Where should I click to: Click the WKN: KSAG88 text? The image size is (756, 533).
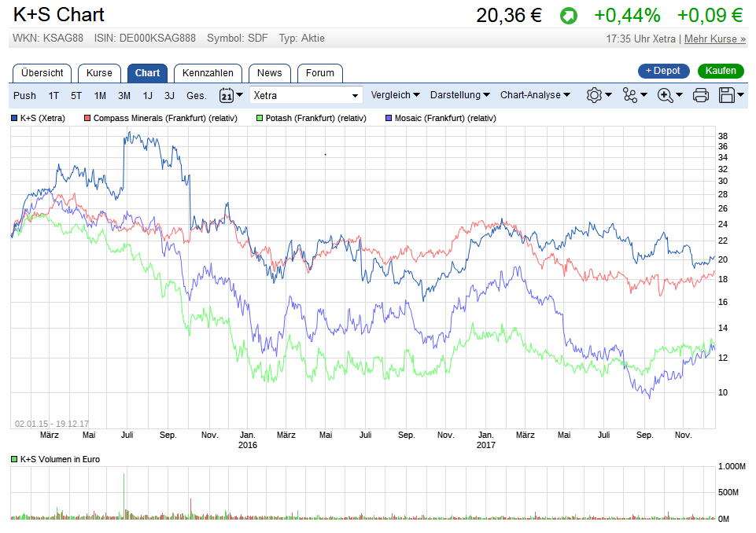pyautogui.click(x=48, y=38)
